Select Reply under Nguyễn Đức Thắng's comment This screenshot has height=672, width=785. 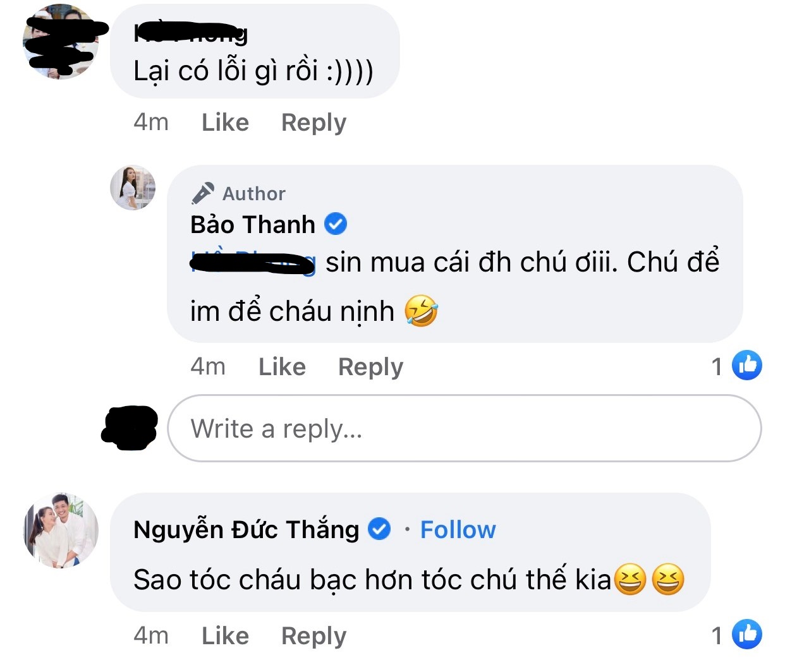coord(313,635)
